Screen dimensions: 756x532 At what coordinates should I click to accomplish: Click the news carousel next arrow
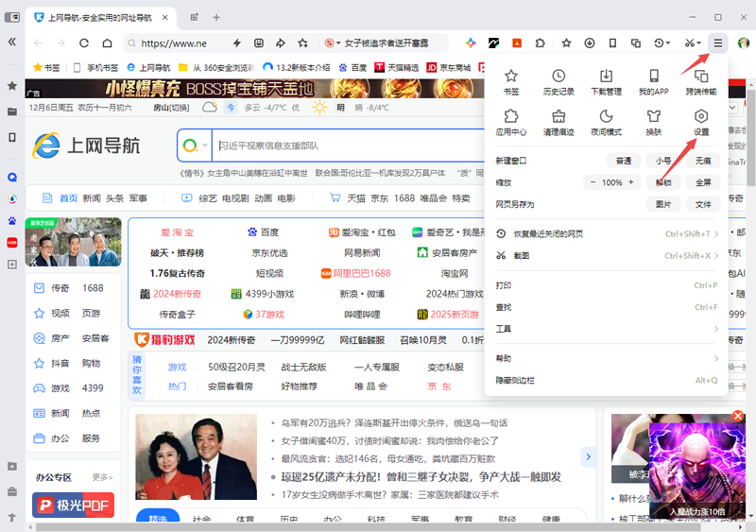588,456
